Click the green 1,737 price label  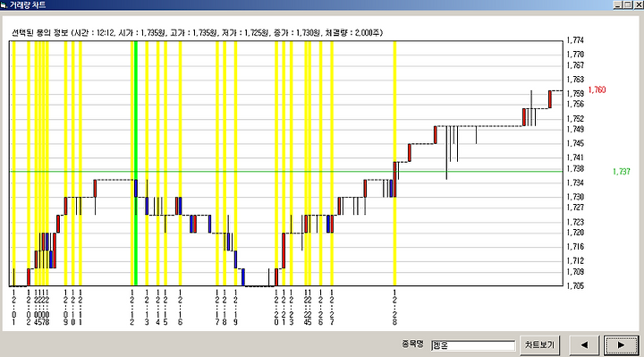[621, 172]
